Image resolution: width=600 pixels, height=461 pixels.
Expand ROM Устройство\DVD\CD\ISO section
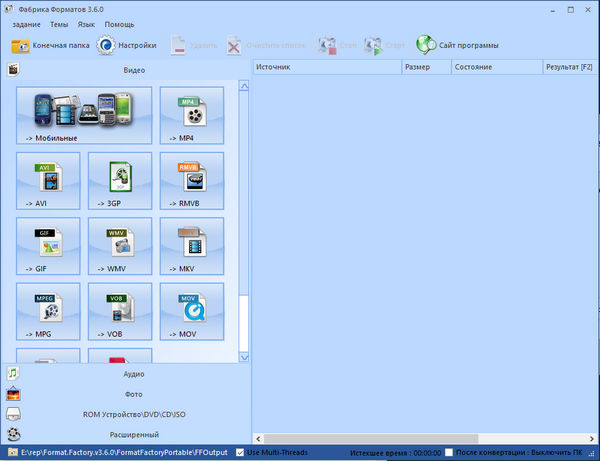[134, 414]
